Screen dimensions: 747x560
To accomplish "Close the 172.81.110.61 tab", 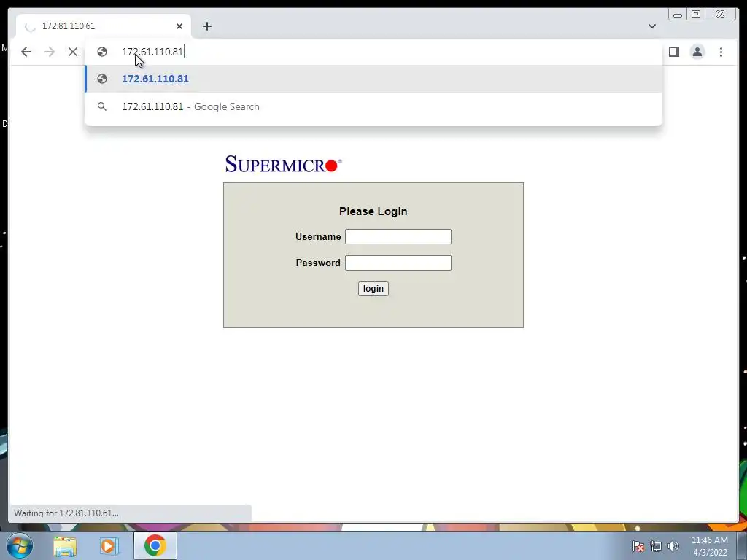I will point(179,26).
